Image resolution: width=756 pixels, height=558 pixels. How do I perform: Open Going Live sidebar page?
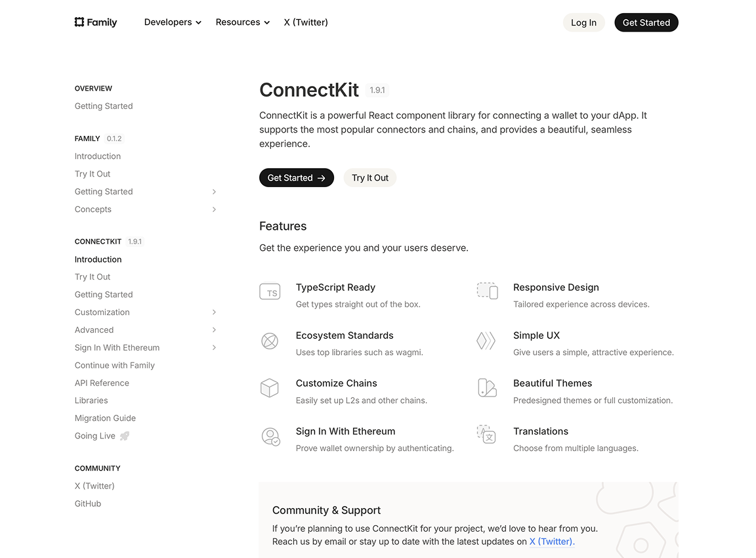pos(95,436)
